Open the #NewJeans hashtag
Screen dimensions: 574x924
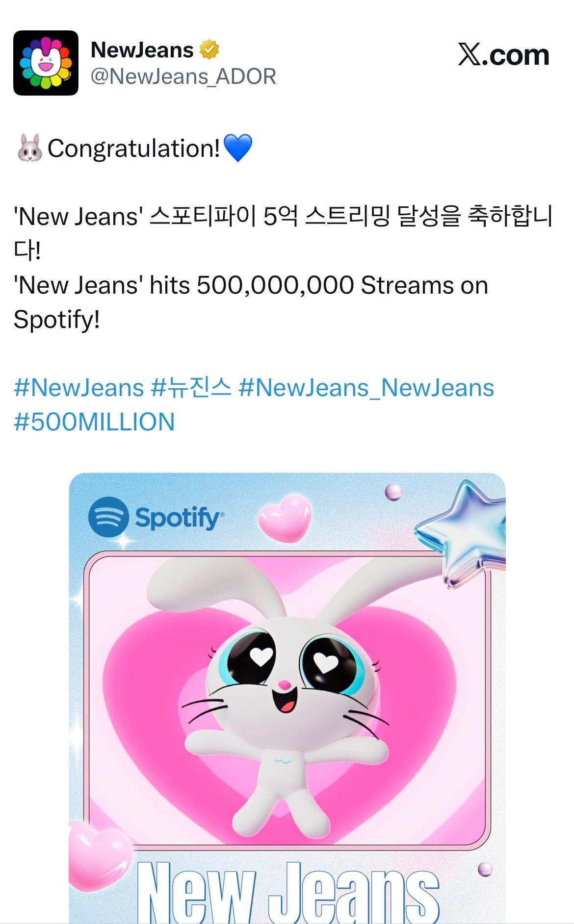(79, 388)
